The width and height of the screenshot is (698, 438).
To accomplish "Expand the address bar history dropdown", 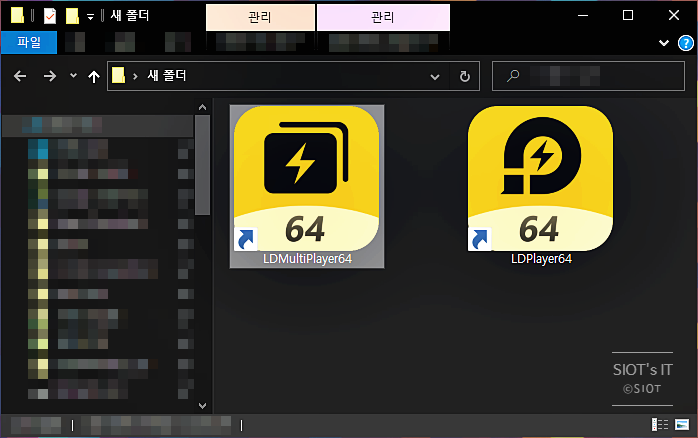I will 435,77.
